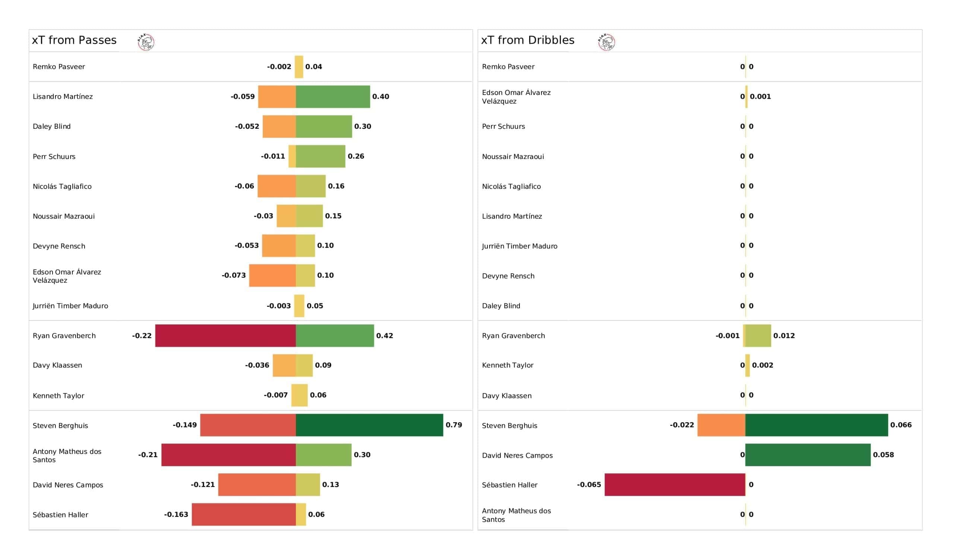Click the 0.79 value next to Steven Berghuis
Viewport: 954px width, 560px height.
(x=454, y=425)
